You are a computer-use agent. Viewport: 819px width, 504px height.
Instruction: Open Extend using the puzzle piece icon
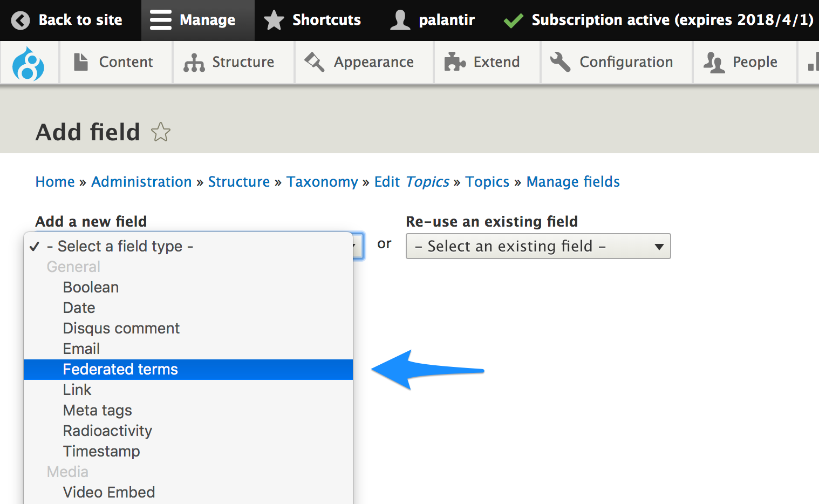[455, 62]
